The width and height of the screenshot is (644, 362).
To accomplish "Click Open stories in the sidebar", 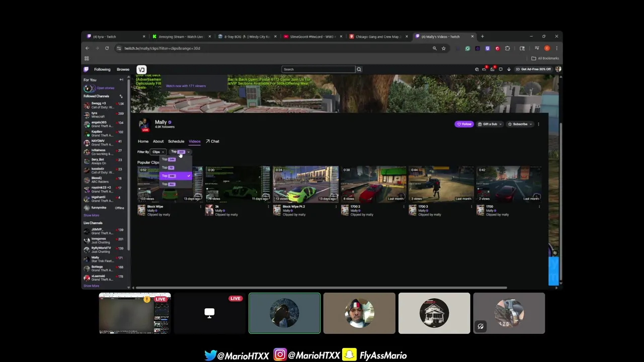I will pyautogui.click(x=105, y=88).
